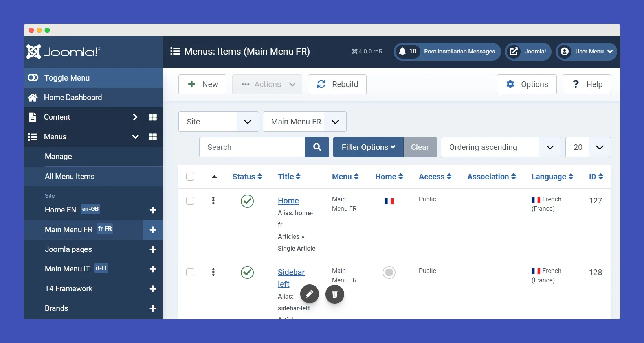Sort table by ID
Screen dimensions: 644x343
(x=596, y=177)
